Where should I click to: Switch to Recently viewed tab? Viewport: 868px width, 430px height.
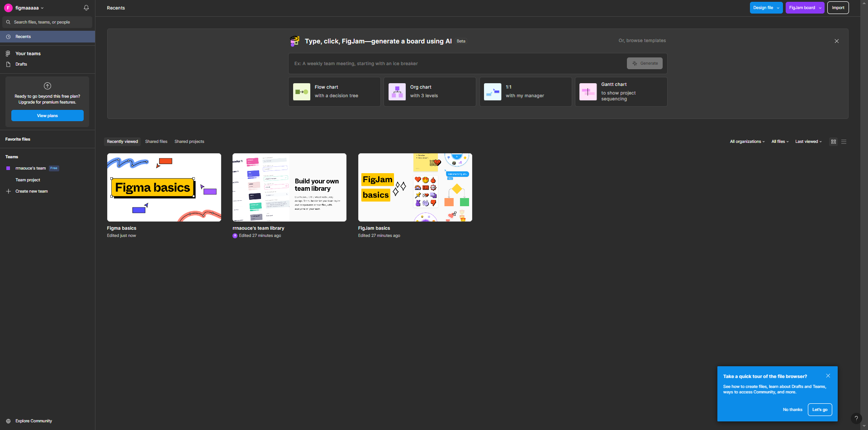122,142
